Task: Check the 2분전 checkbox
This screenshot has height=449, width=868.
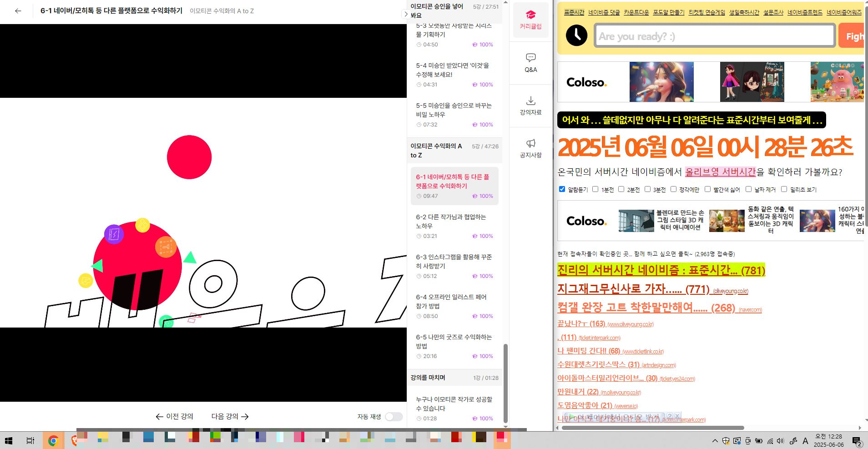Action: pos(621,189)
